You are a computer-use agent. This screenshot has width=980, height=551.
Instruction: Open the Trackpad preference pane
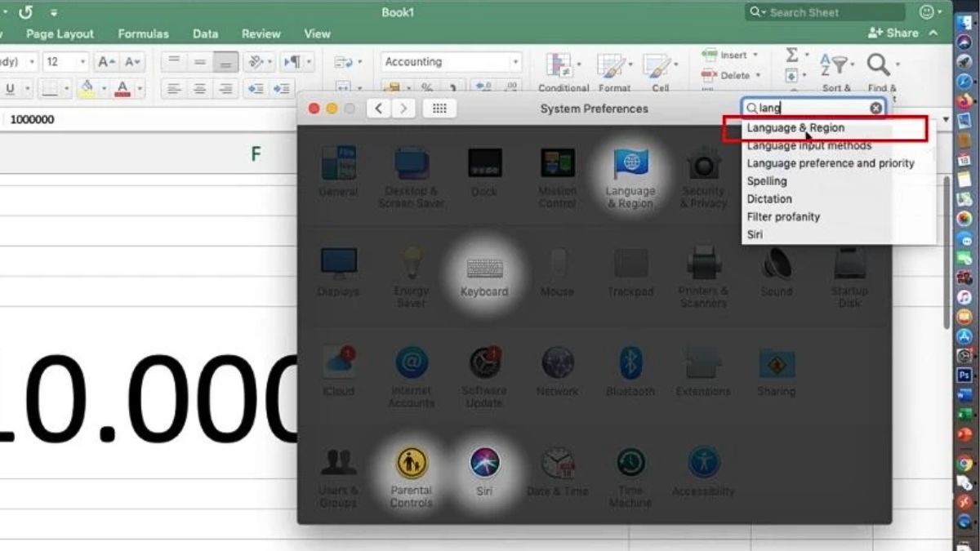click(x=630, y=273)
